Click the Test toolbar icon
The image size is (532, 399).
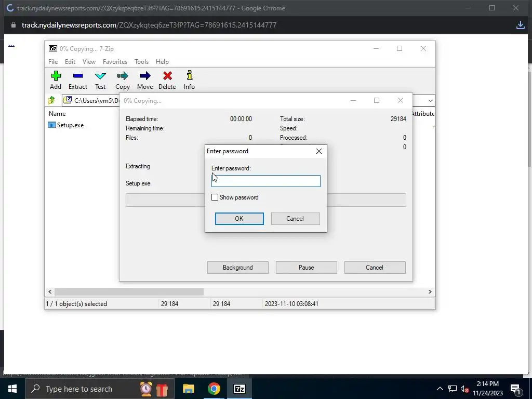click(x=100, y=76)
